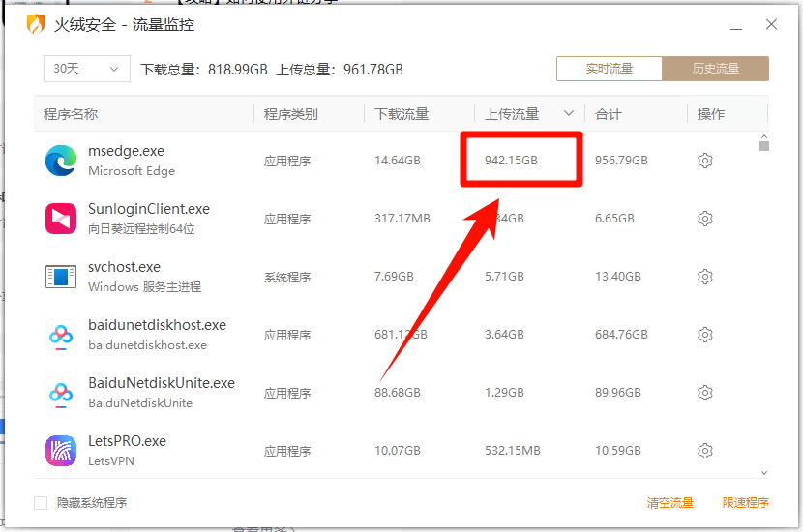Switch to the 实时流量 tab

(610, 69)
